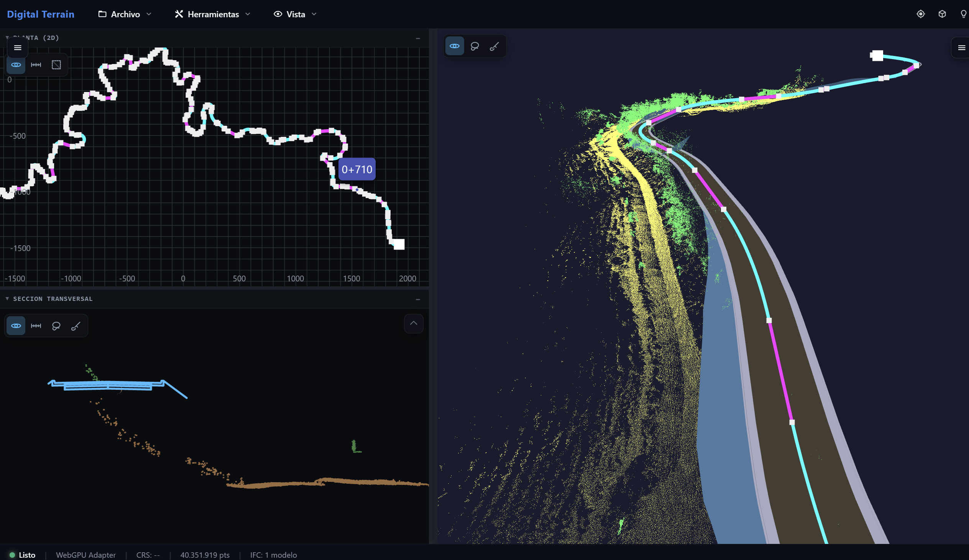Toggle the eye view mode in PLANTA toolbar
Image resolution: width=969 pixels, height=560 pixels.
(16, 65)
